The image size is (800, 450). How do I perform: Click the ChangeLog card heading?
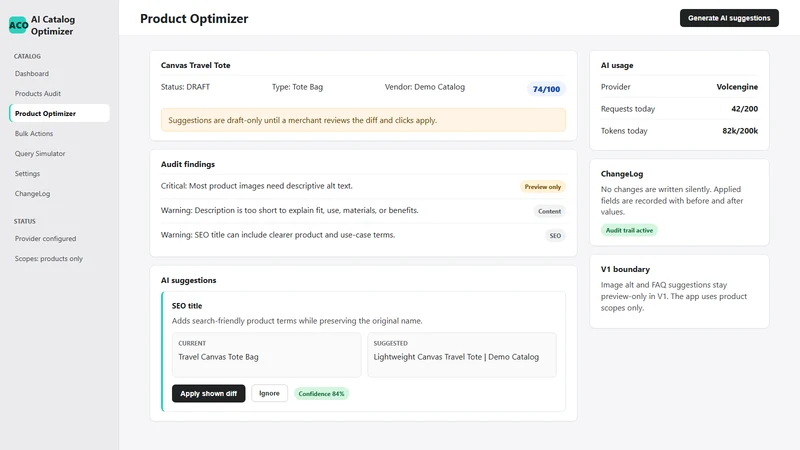point(621,173)
